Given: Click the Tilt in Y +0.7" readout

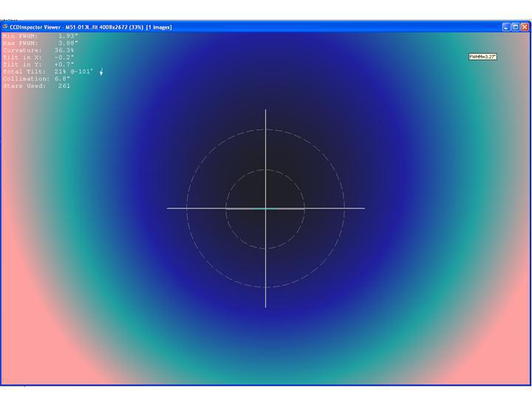Looking at the screenshot, I should click(x=38, y=64).
